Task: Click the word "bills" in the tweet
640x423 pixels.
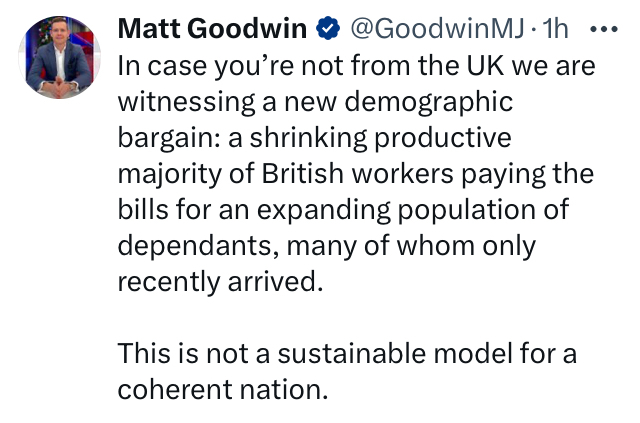Action: click(140, 210)
